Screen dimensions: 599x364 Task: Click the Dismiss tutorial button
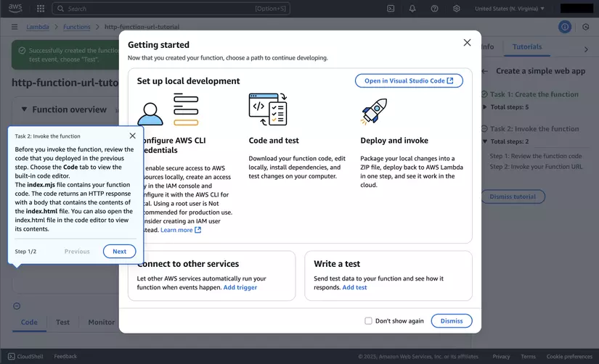pos(513,197)
